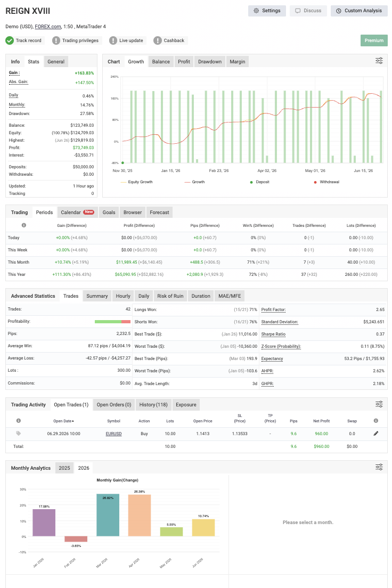Click the Premium button
Image resolution: width=392 pixels, height=588 pixels.
click(374, 40)
